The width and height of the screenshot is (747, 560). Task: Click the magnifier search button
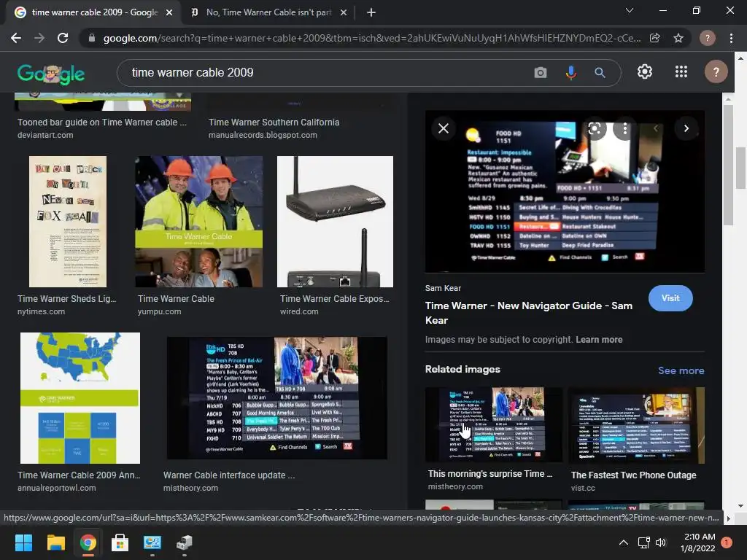[600, 72]
